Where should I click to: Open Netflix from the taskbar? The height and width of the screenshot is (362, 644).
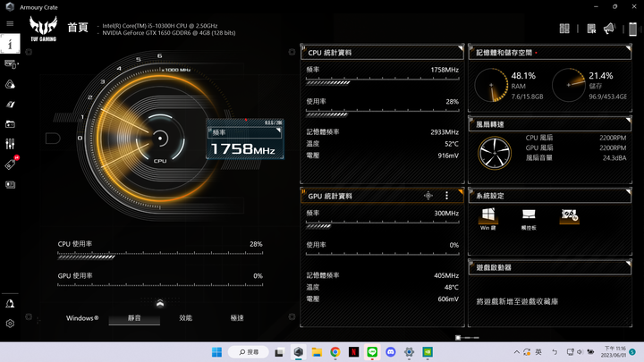pyautogui.click(x=353, y=352)
